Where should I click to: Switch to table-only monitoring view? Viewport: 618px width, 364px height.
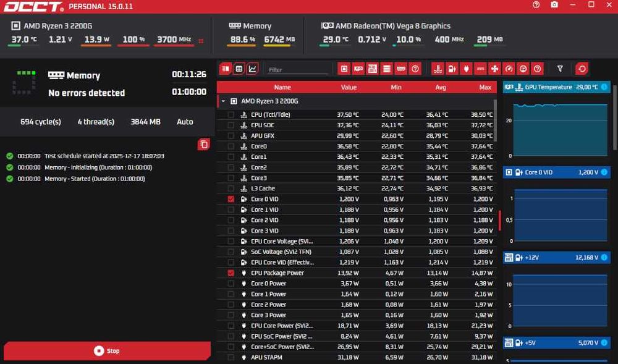tap(239, 69)
